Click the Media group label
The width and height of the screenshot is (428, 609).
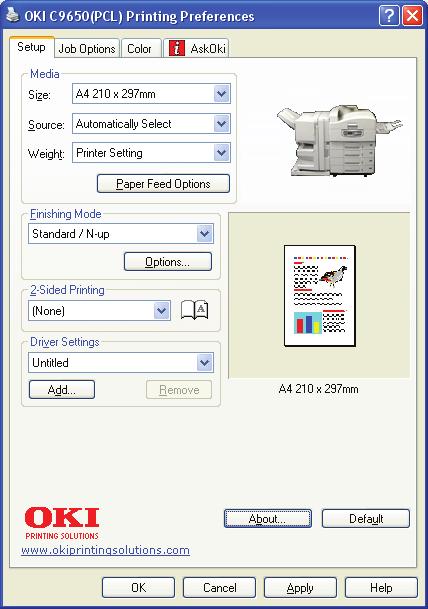tap(45, 74)
